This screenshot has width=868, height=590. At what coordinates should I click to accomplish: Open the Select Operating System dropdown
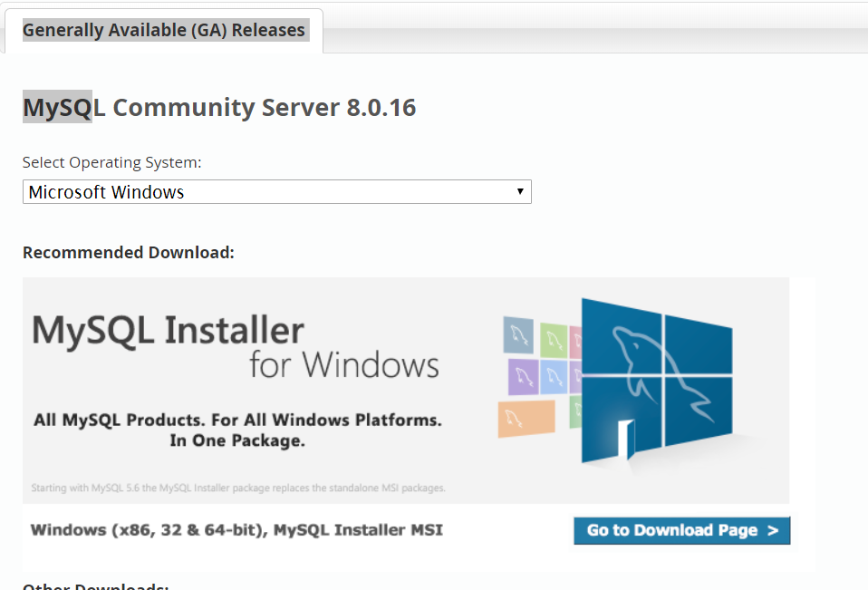tap(276, 191)
